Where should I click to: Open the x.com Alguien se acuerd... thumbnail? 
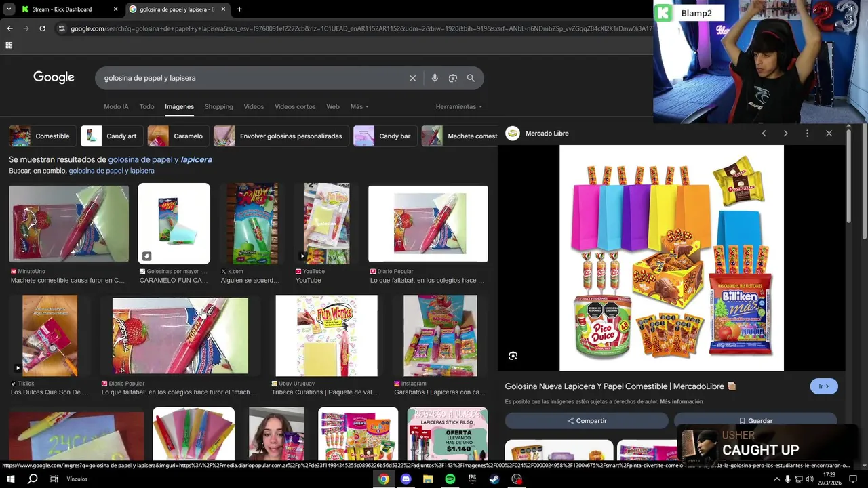252,224
